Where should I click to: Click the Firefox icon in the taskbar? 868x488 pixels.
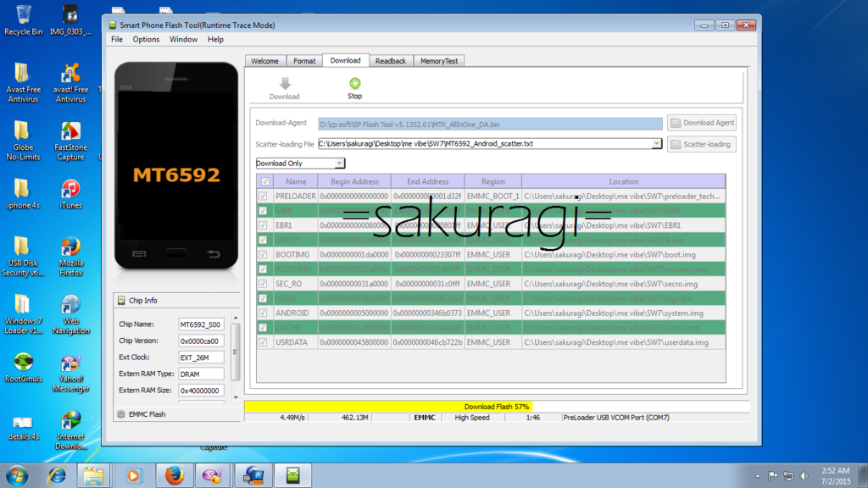(x=174, y=475)
